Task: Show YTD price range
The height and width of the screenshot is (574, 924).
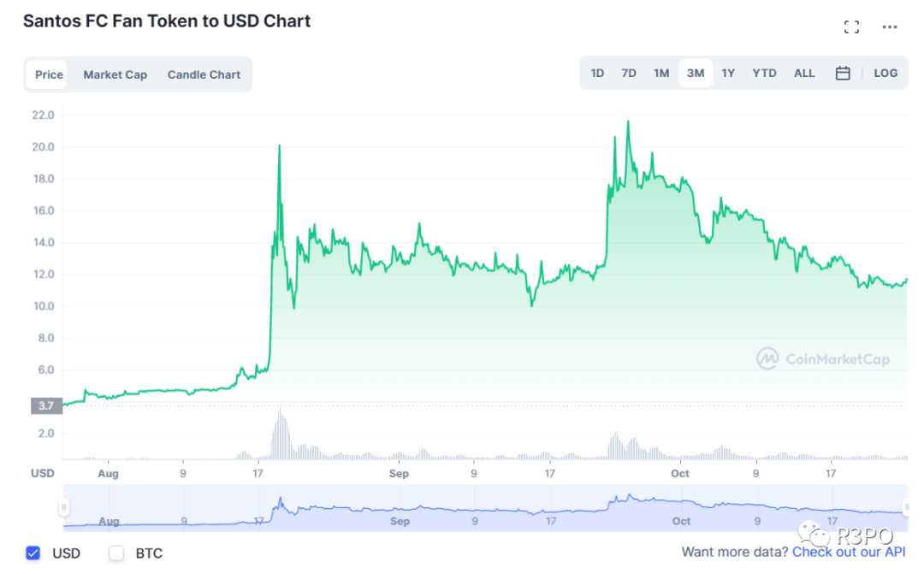Action: 764,74
